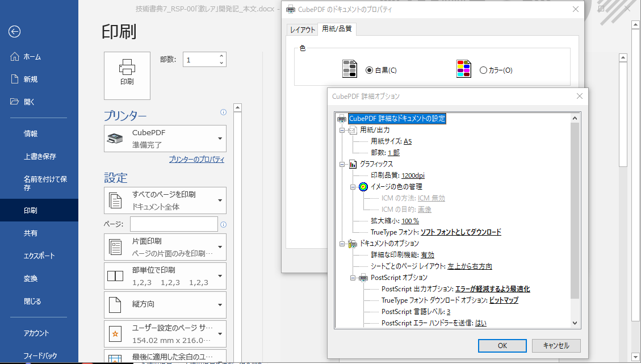Collapse the PostScript オプション node
Image resolution: width=641 pixels, height=364 pixels.
click(x=353, y=278)
